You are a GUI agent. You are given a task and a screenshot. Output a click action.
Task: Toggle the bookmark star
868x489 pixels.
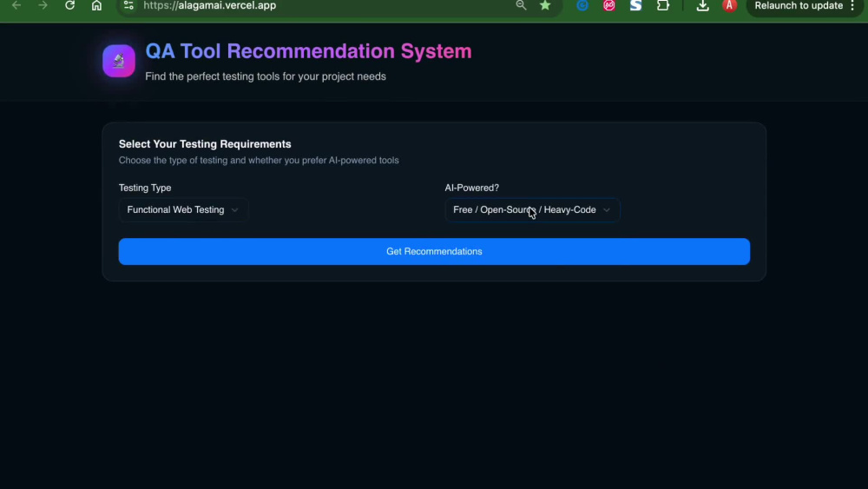(545, 5)
